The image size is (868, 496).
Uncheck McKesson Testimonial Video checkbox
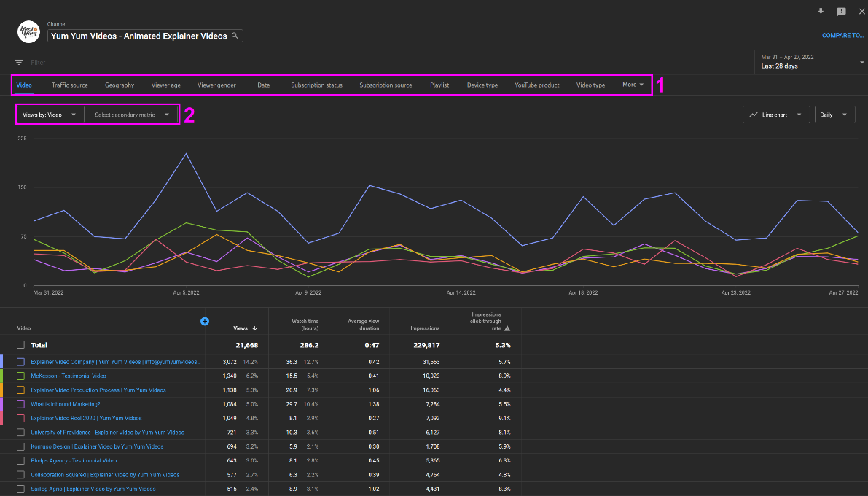click(x=20, y=376)
